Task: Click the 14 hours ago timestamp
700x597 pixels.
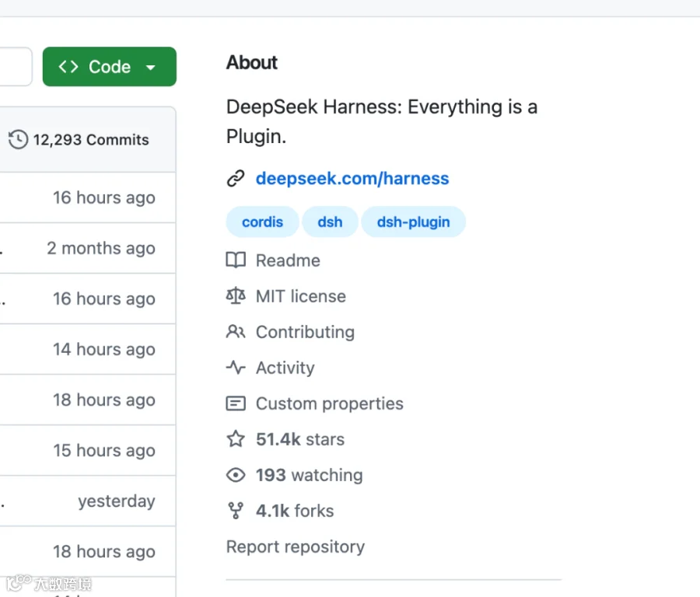Action: (104, 349)
